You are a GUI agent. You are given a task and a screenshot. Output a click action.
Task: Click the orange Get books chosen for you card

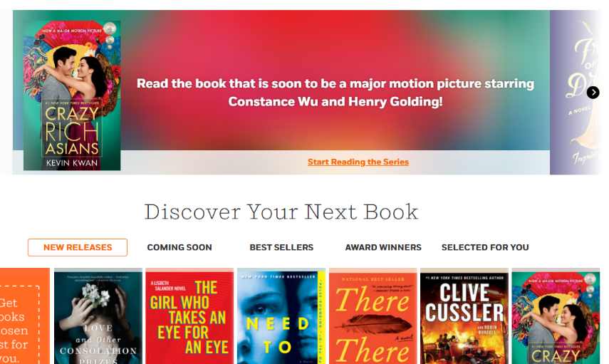click(x=25, y=316)
